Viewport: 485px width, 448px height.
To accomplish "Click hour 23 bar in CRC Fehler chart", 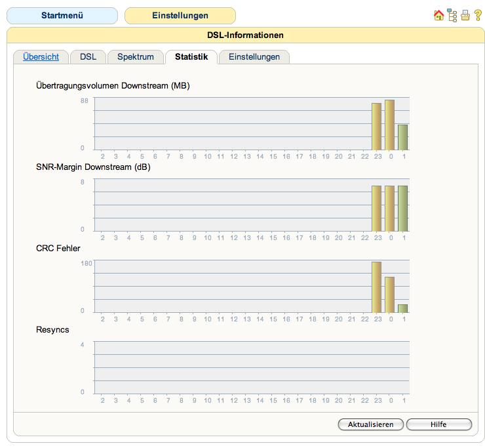I will click(x=376, y=287).
